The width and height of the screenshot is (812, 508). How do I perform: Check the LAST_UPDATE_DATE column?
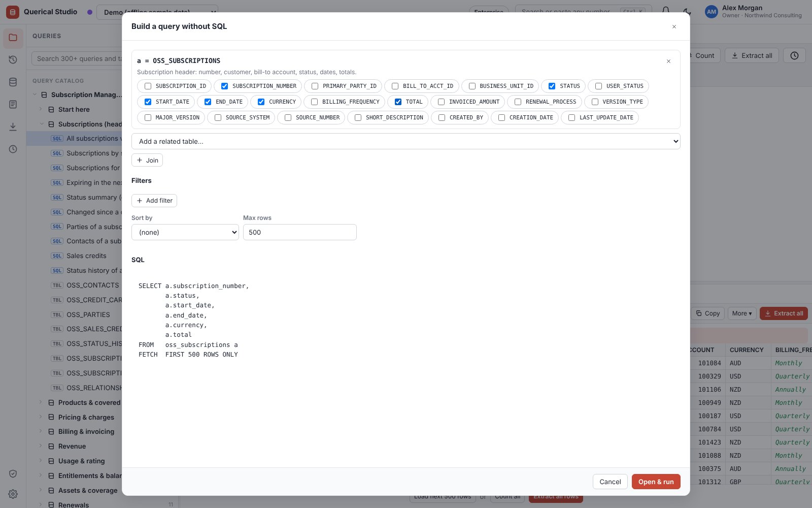[571, 118]
